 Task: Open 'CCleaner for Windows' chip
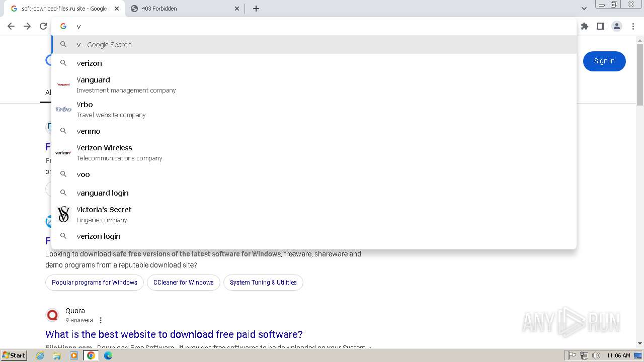pyautogui.click(x=184, y=283)
